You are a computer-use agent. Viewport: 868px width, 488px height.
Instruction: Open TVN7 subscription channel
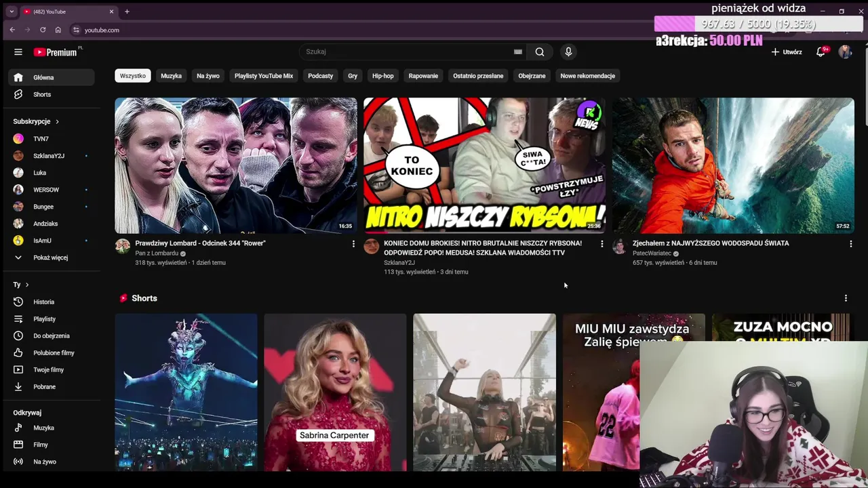click(52, 138)
